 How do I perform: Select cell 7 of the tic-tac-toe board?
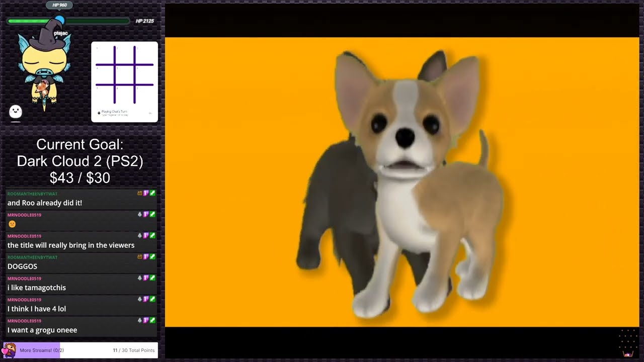coord(105,95)
